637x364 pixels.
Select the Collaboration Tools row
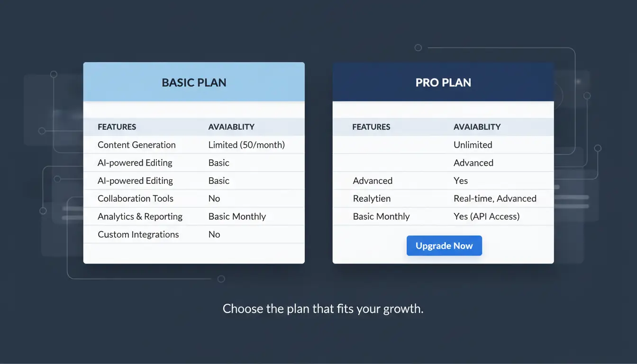pos(136,198)
